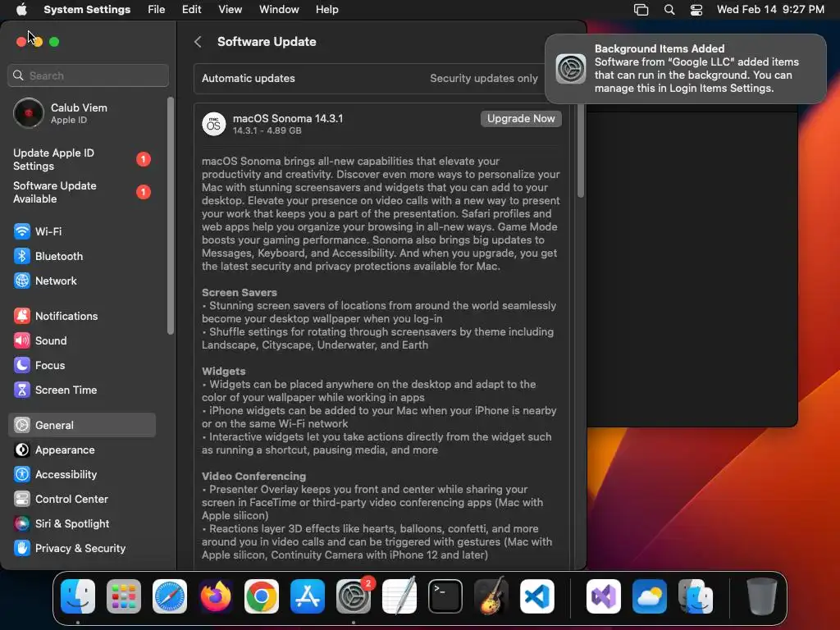Open Bluetooth settings in sidebar
The image size is (840, 630).
click(x=81, y=256)
